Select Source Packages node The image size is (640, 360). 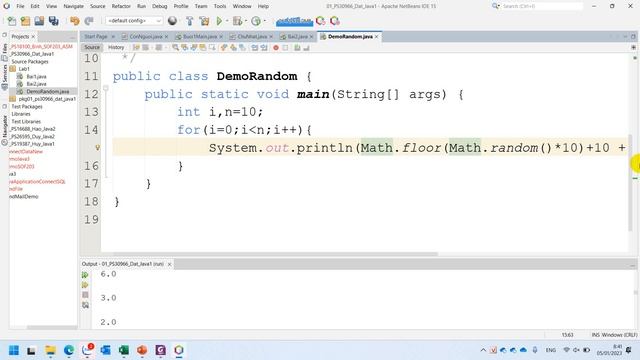[x=30, y=62]
